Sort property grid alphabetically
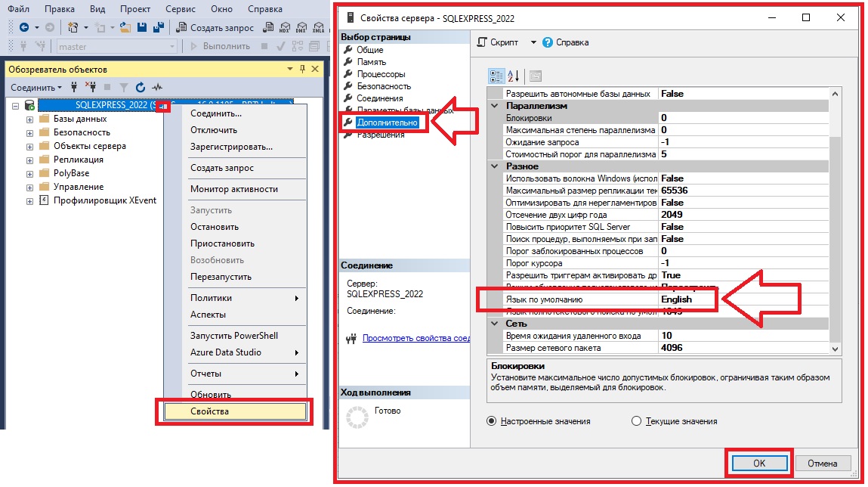The image size is (868, 487). (x=513, y=76)
